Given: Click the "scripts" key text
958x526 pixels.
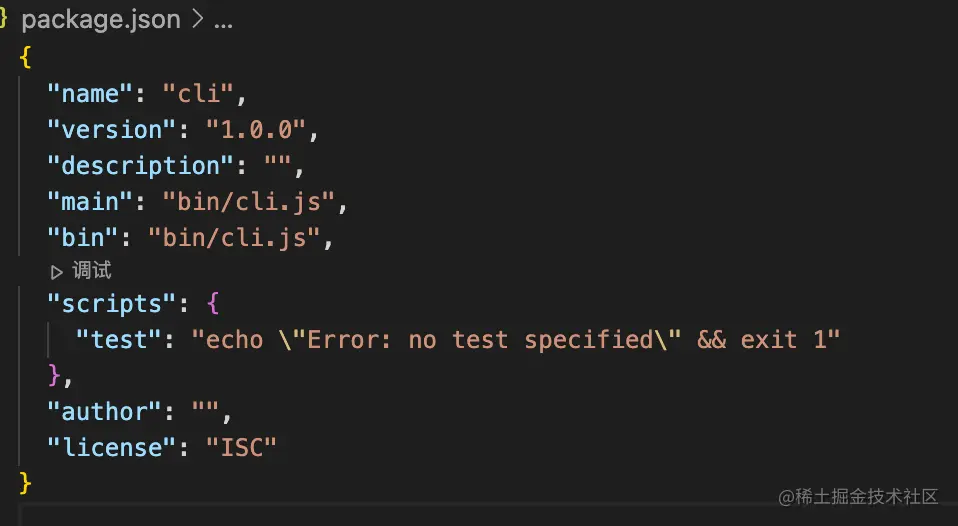Looking at the screenshot, I should click(112, 304).
